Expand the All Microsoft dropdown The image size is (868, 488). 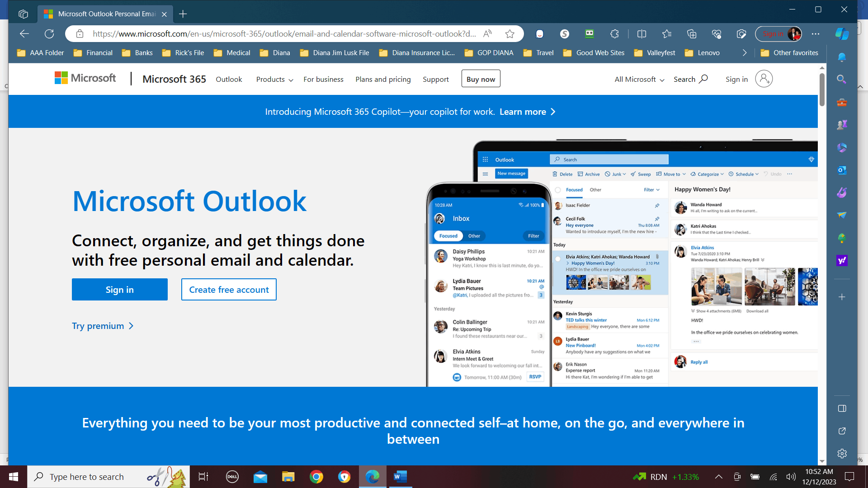click(639, 79)
